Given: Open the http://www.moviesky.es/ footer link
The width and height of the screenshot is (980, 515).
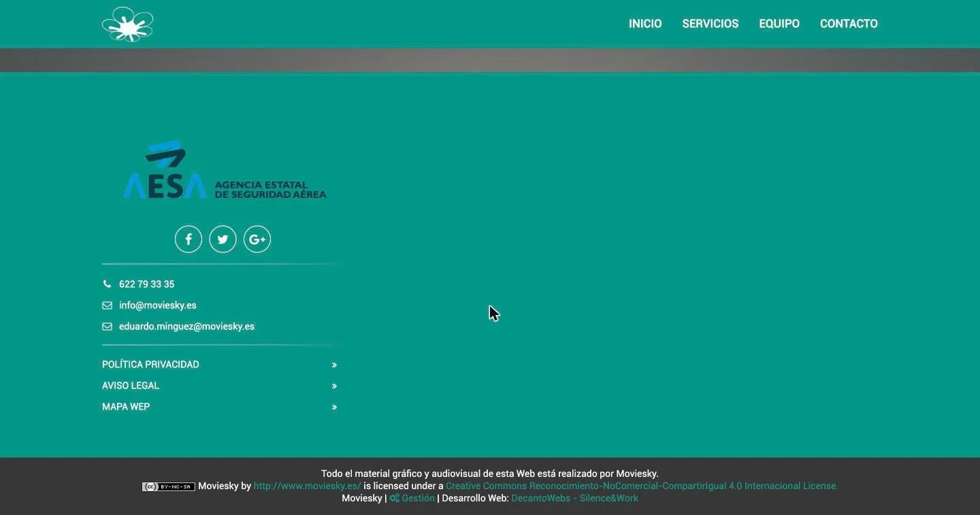Looking at the screenshot, I should tap(308, 486).
